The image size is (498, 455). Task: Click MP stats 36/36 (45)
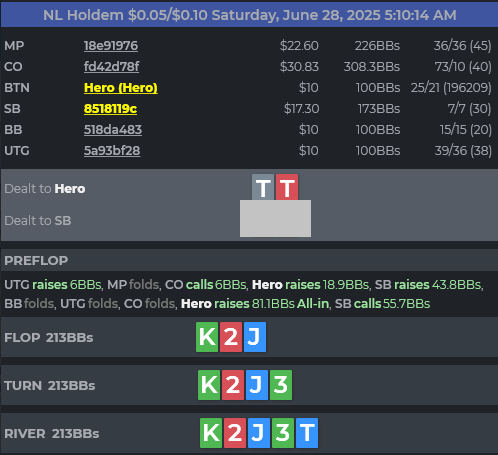coord(462,46)
